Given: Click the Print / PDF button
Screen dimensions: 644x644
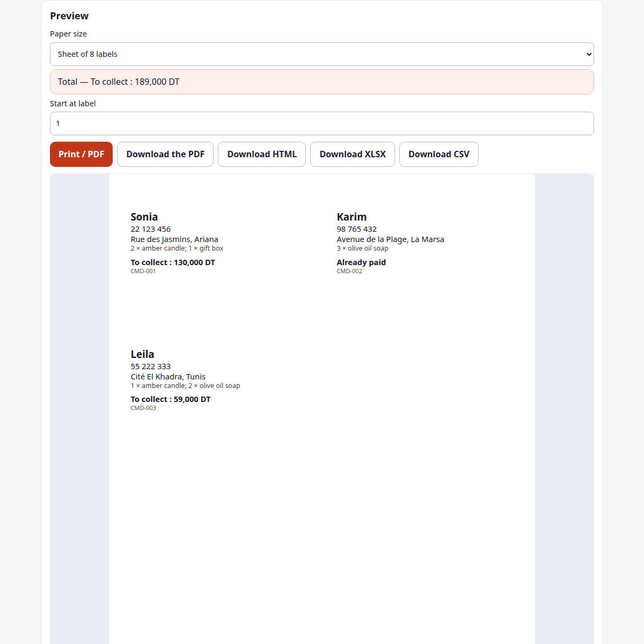Looking at the screenshot, I should [81, 154].
